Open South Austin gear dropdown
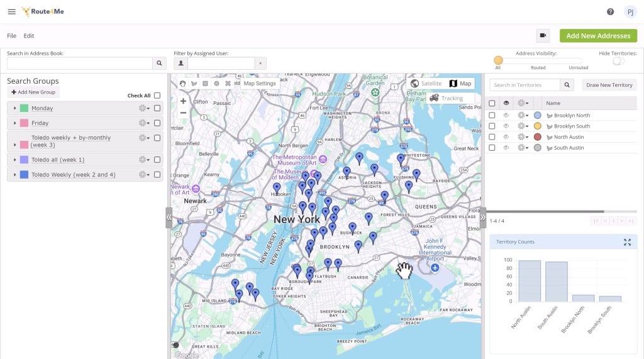 [x=523, y=148]
